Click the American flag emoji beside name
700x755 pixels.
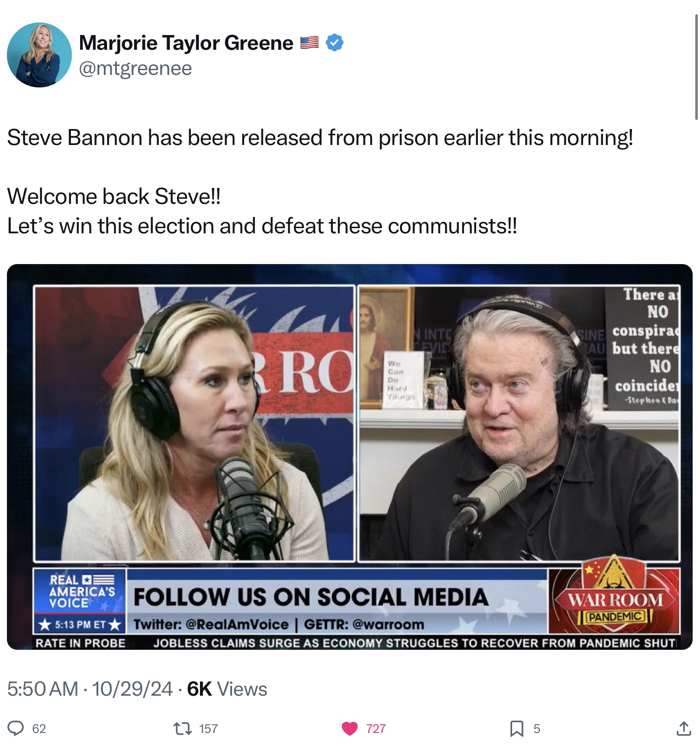pos(310,42)
